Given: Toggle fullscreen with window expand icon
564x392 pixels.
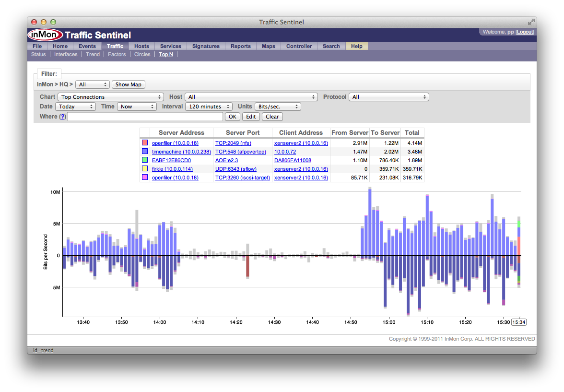Looking at the screenshot, I should tap(531, 23).
